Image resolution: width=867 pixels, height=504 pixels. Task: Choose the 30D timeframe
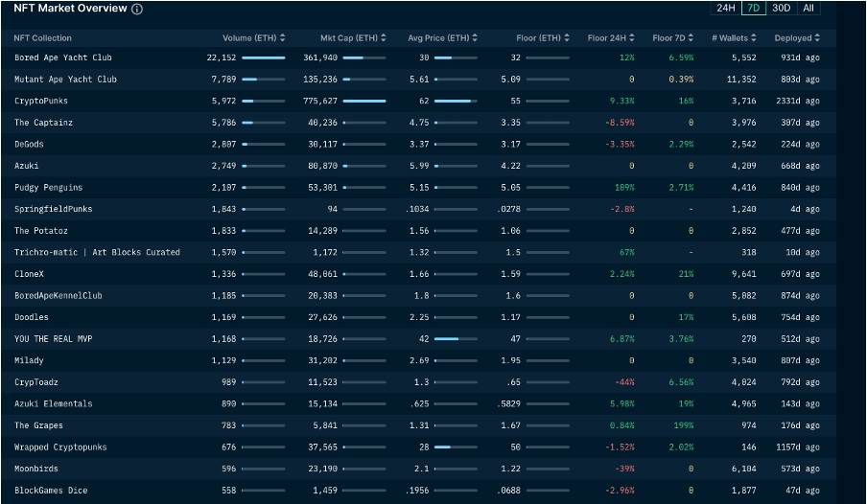[x=782, y=9]
